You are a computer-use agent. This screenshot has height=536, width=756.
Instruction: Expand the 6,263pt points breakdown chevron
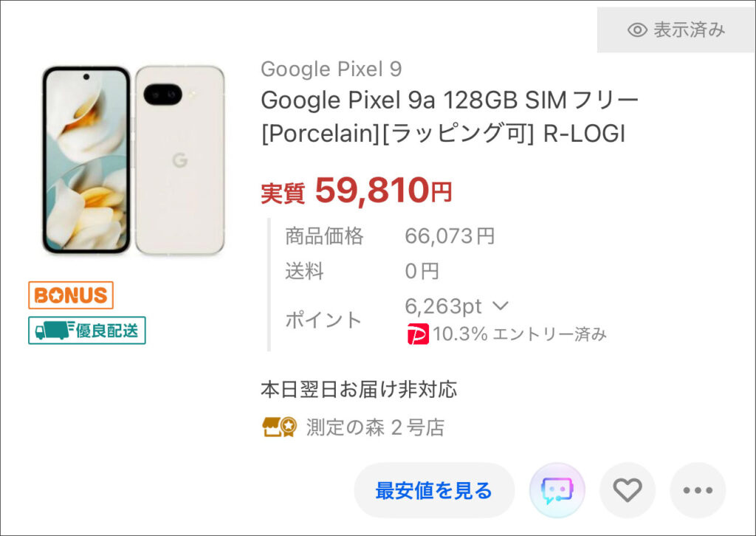pyautogui.click(x=501, y=306)
